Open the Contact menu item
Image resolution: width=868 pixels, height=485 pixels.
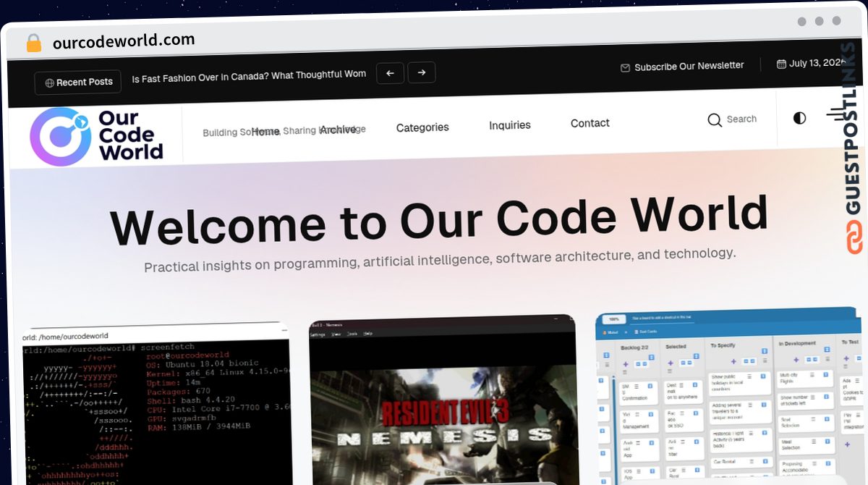[590, 123]
